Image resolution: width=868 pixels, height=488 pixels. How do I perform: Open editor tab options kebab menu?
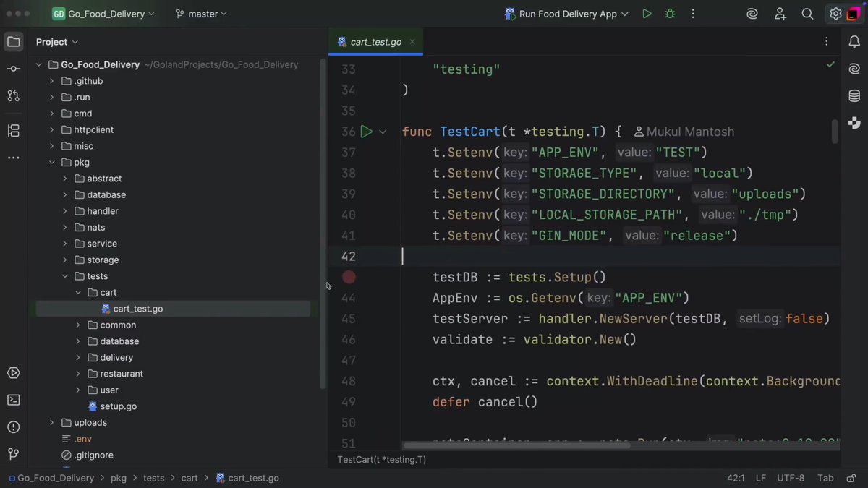tap(827, 42)
